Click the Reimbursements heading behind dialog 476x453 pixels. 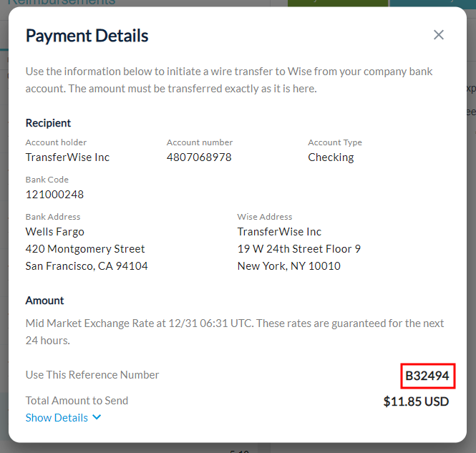tap(62, 3)
